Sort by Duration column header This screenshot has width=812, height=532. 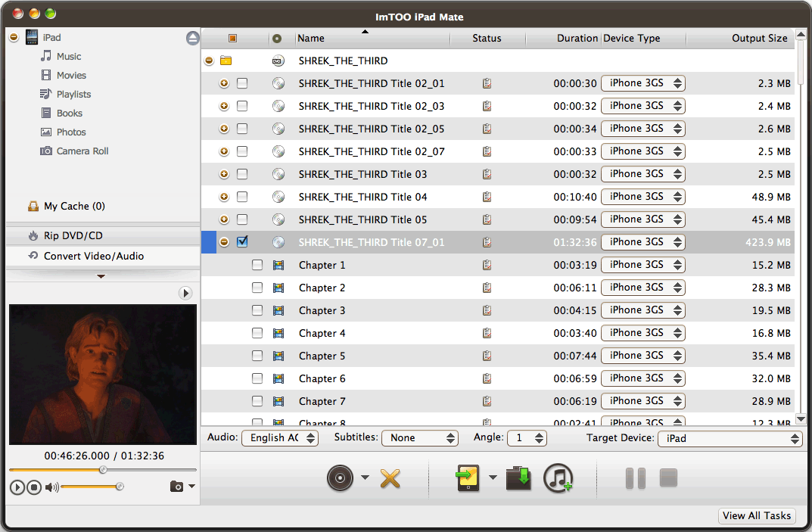(564, 39)
